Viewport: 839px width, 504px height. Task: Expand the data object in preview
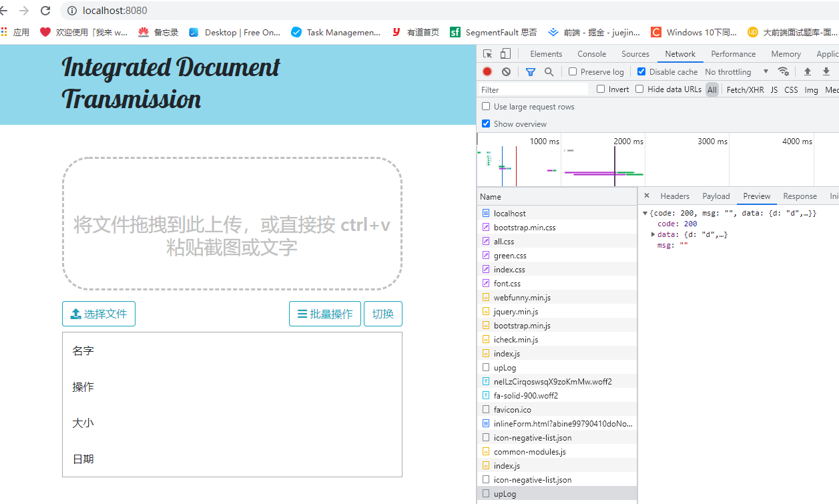(x=653, y=234)
